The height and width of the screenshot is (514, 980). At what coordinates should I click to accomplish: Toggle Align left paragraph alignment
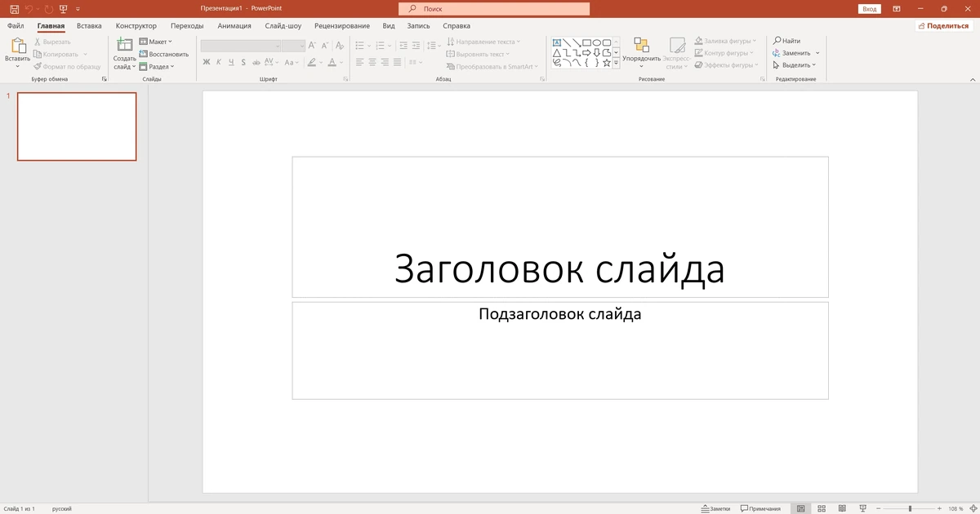click(x=359, y=62)
